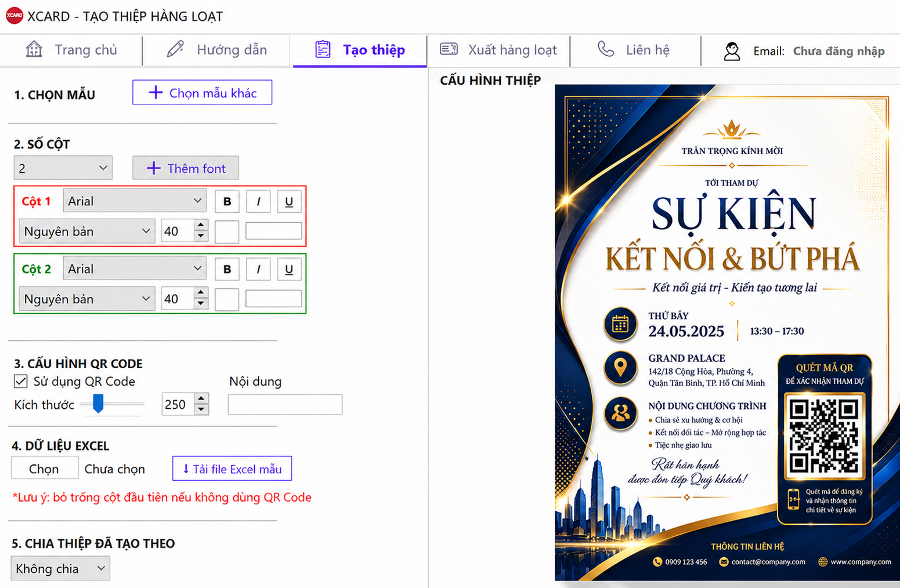Click the QR size value field 250
The width and height of the screenshot is (900, 588).
[x=178, y=404]
